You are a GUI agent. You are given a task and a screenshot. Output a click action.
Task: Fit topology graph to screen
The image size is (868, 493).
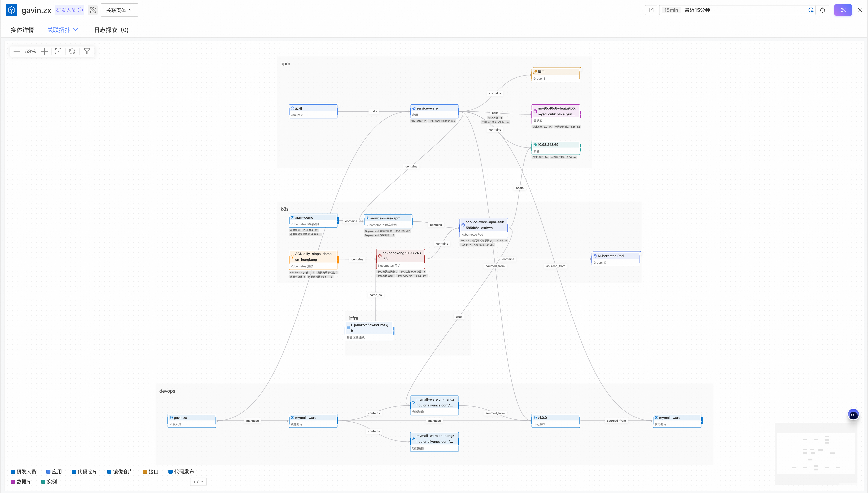pyautogui.click(x=58, y=52)
